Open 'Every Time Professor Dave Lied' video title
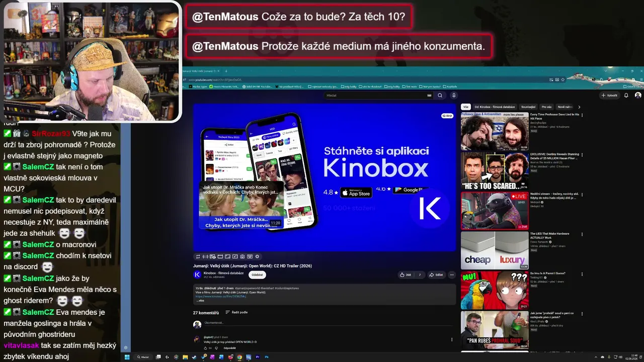The image size is (644, 362). tap(555, 117)
